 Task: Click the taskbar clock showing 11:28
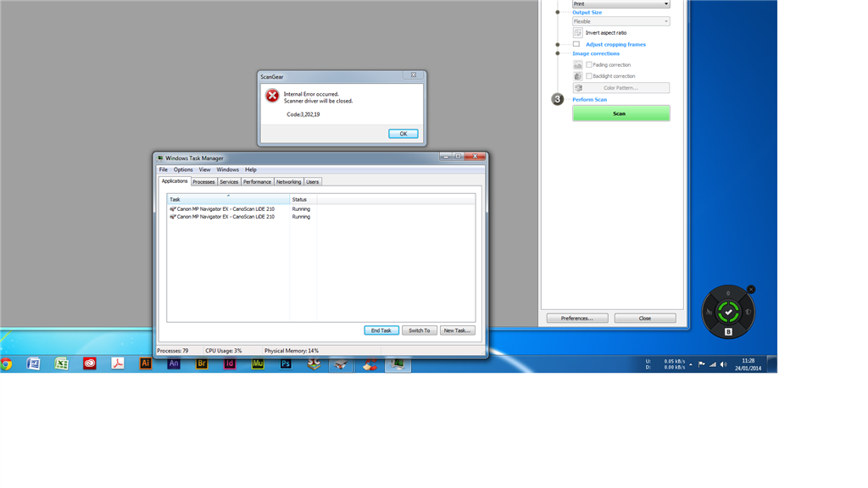(748, 364)
